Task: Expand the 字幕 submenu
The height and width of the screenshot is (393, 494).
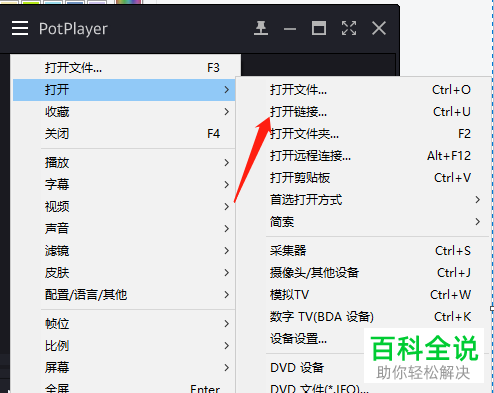Action: click(124, 185)
